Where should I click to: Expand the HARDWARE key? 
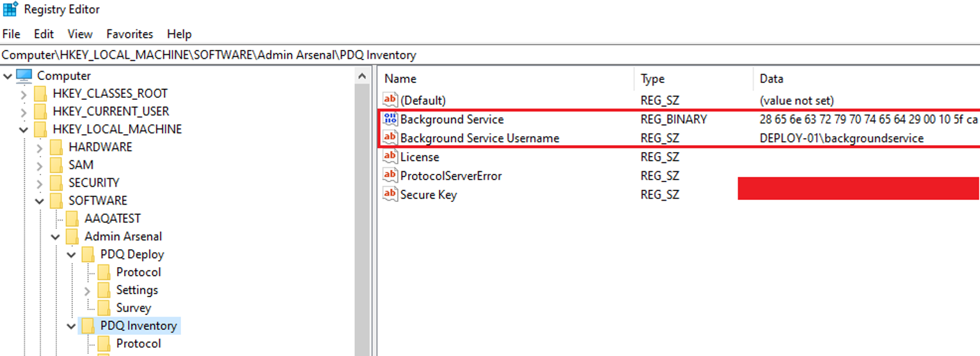click(x=40, y=148)
